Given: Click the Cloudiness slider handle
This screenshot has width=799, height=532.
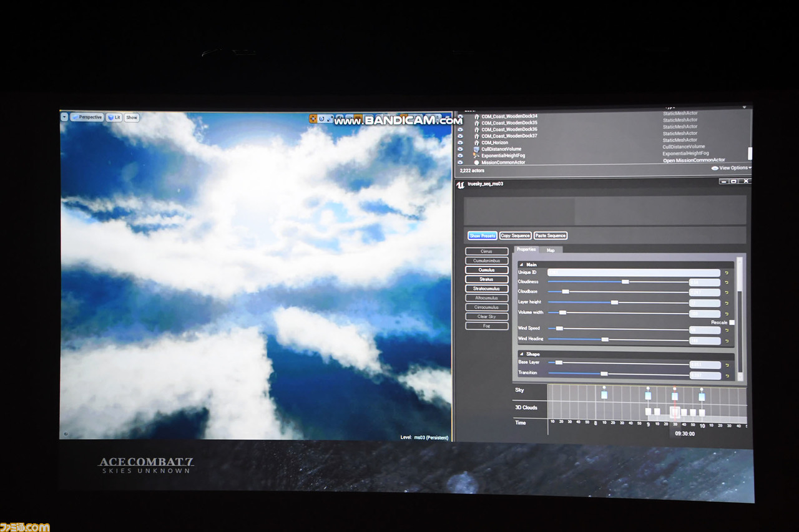Looking at the screenshot, I should (x=625, y=282).
